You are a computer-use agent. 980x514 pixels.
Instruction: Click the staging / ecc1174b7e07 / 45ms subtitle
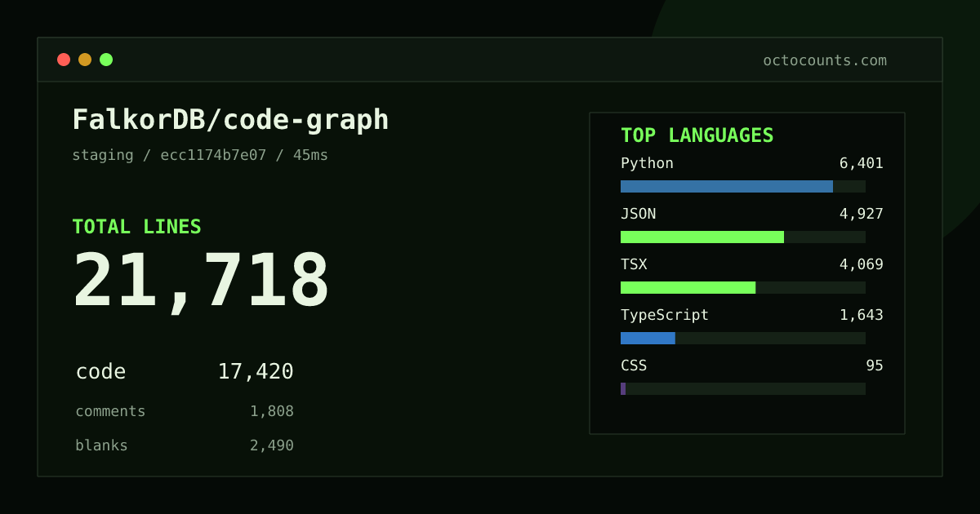pyautogui.click(x=200, y=155)
